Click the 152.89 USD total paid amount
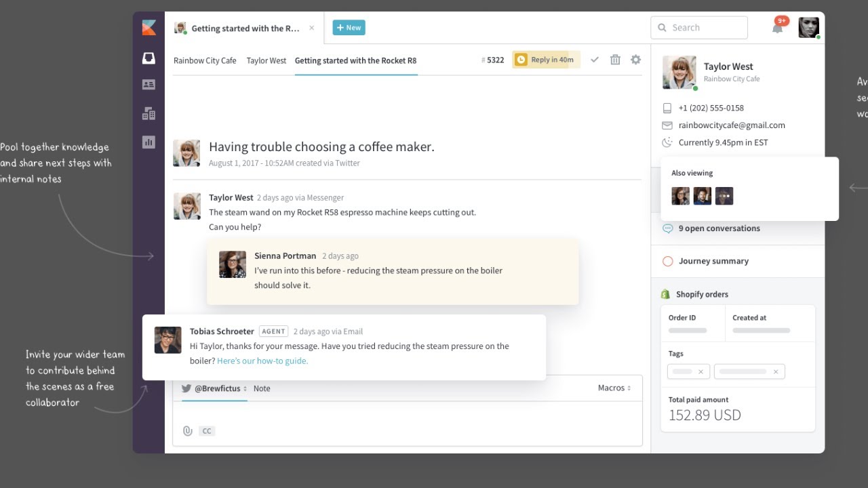868x488 pixels. click(x=705, y=415)
